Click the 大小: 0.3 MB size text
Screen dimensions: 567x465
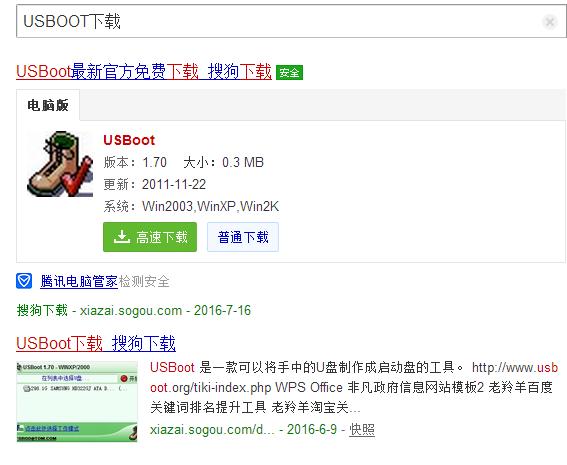click(x=223, y=162)
